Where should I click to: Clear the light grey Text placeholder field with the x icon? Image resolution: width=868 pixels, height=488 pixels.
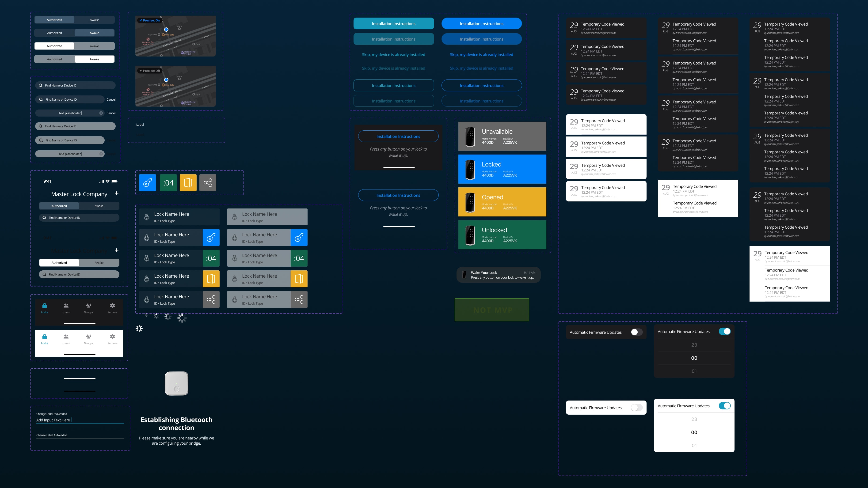tap(101, 154)
